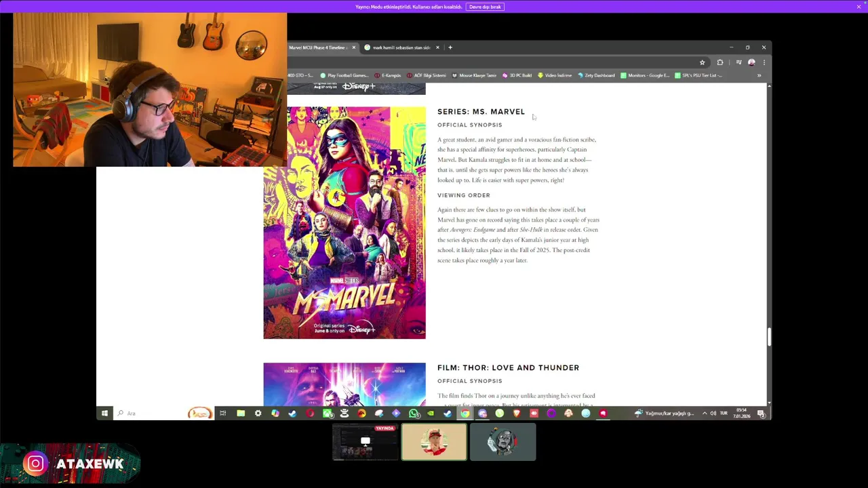Open the Monitors - Google bookmark
868x488 pixels.
[645, 75]
